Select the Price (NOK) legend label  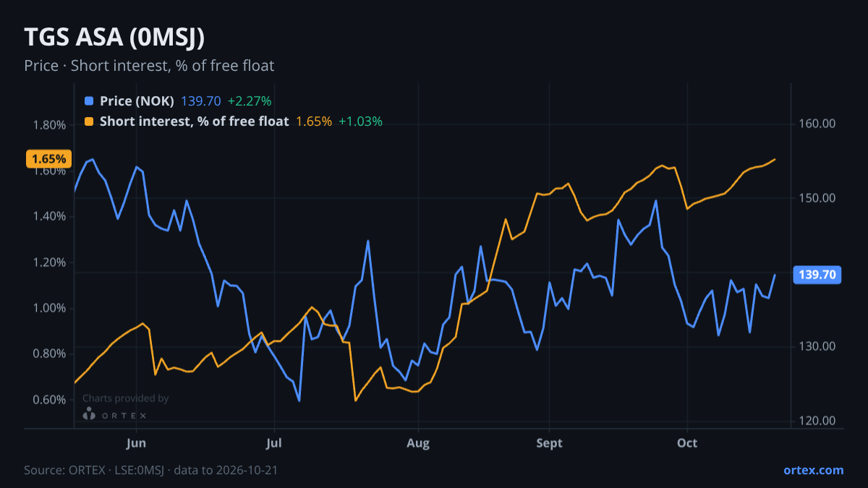point(137,101)
